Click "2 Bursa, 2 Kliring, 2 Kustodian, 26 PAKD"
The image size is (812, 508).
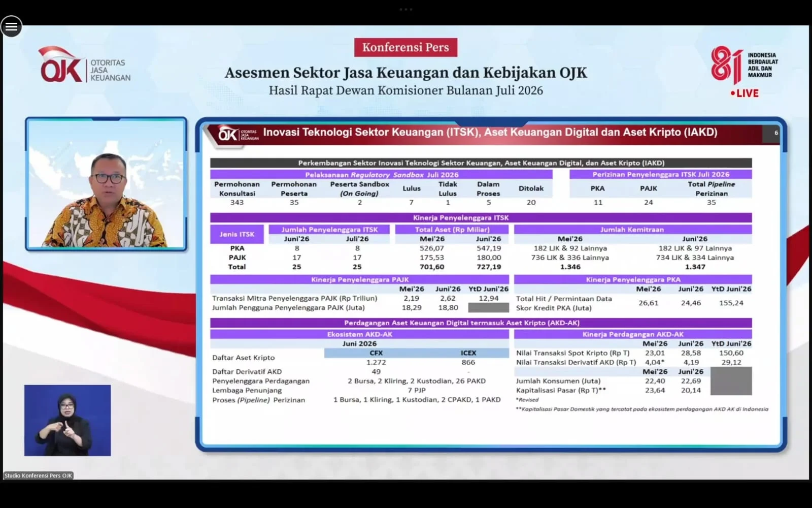[x=417, y=381]
